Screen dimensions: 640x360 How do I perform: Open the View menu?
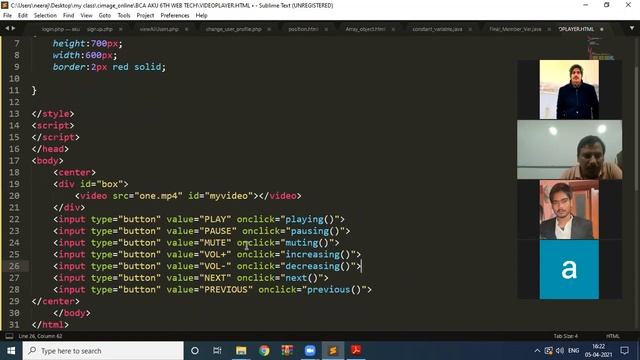pyautogui.click(x=86, y=16)
